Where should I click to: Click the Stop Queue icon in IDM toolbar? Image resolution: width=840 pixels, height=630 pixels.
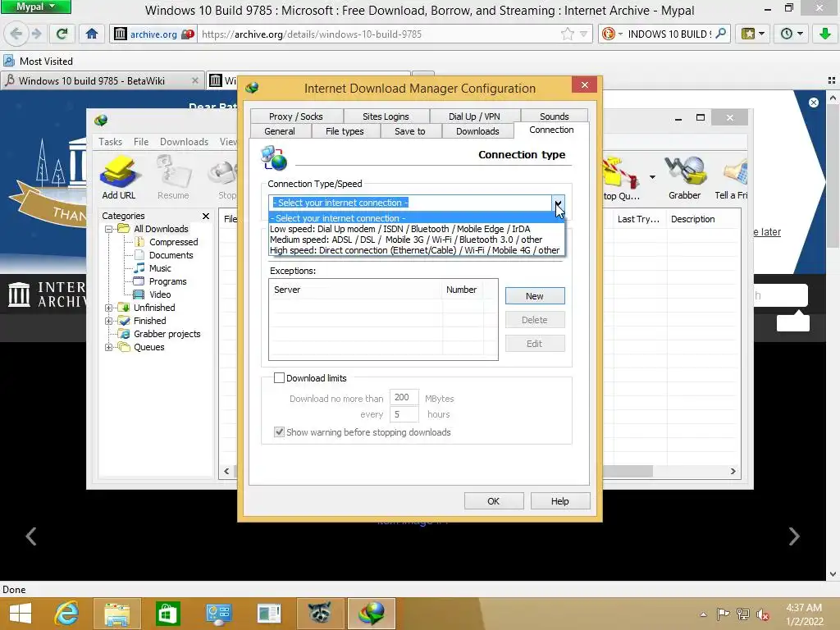coord(622,178)
